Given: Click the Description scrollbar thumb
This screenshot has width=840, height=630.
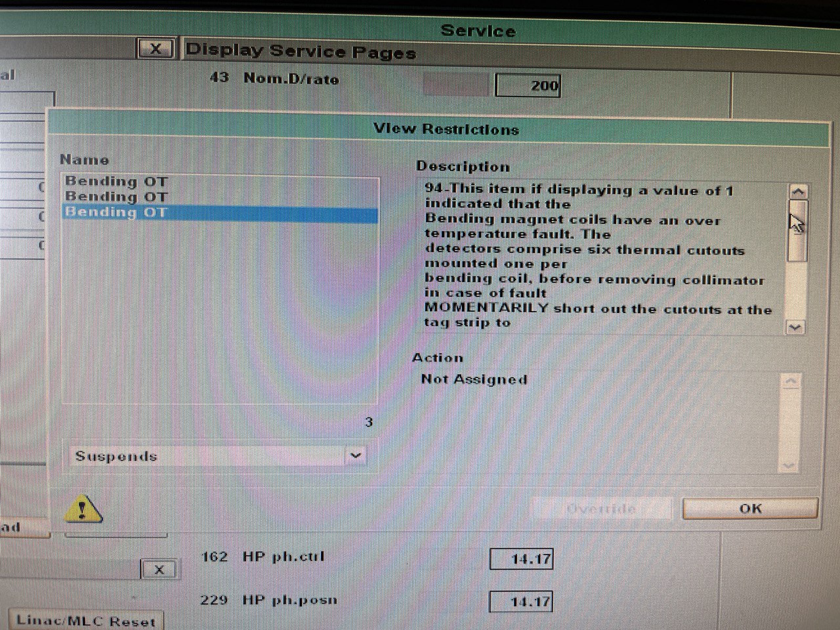Looking at the screenshot, I should pyautogui.click(x=797, y=231).
